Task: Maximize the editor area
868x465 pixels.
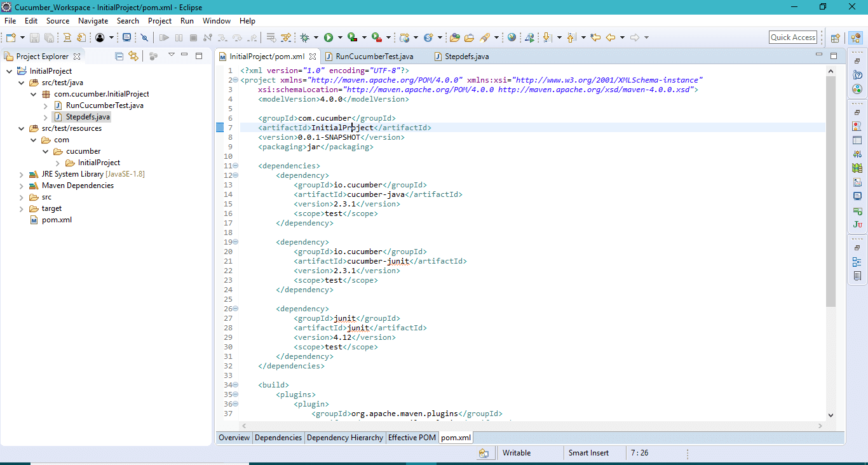Action: (x=834, y=56)
